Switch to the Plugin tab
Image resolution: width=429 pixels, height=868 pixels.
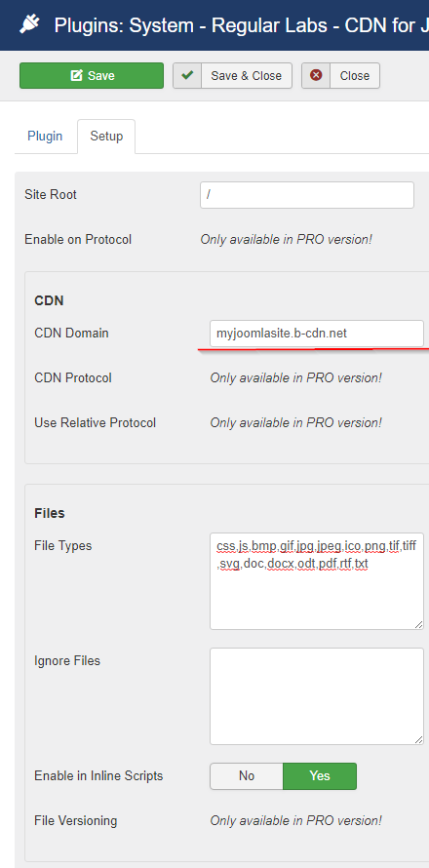pos(46,137)
